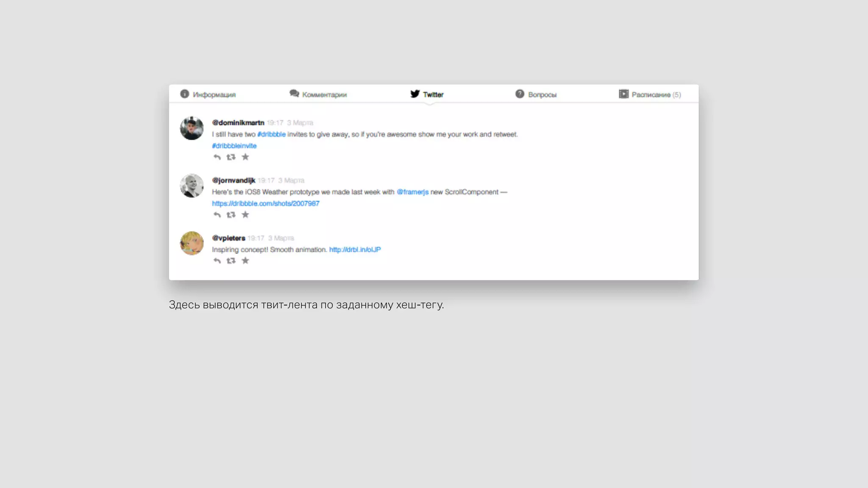
Task: Favorite the @vpieters tweet
Action: 245,261
